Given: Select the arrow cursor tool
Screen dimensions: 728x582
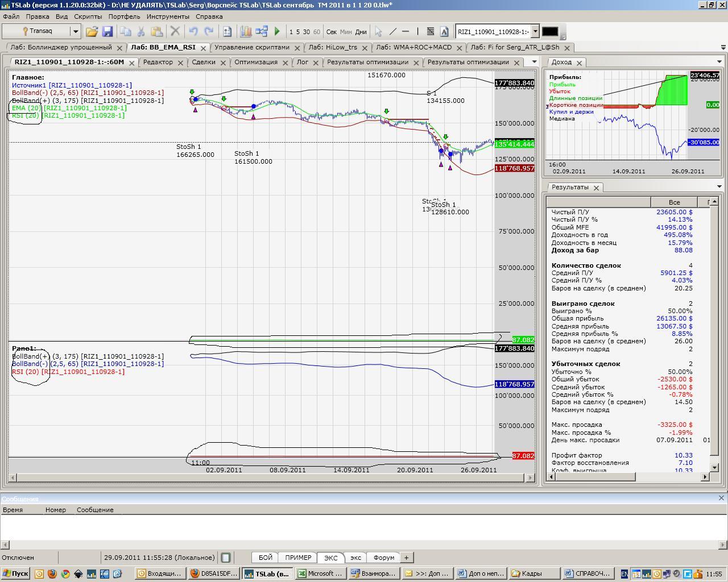Looking at the screenshot, I should pyautogui.click(x=378, y=32).
